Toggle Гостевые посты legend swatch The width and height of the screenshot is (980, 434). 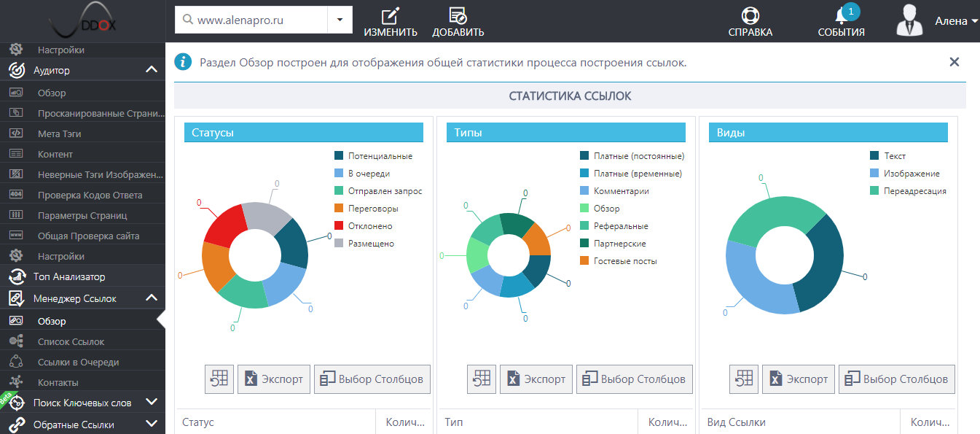point(584,261)
